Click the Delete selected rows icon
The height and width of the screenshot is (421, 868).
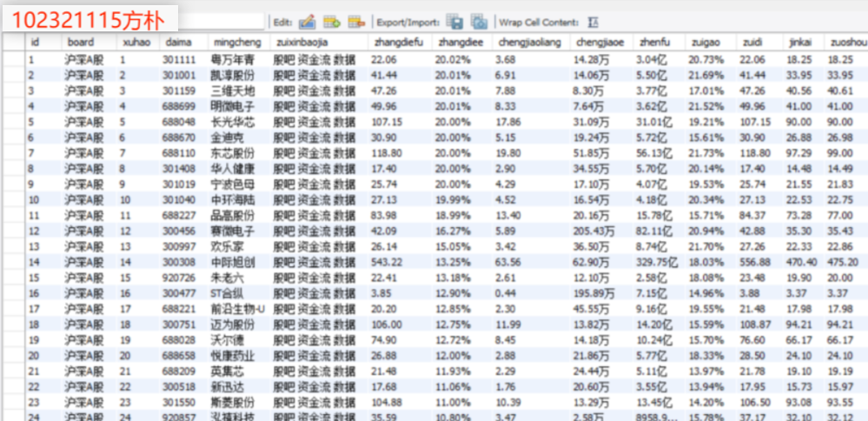pyautogui.click(x=356, y=22)
